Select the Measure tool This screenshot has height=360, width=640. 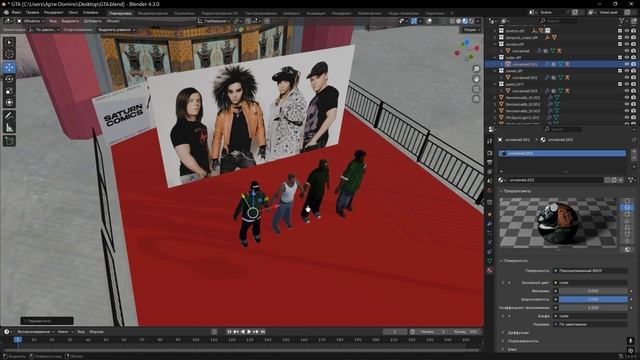[x=9, y=128]
